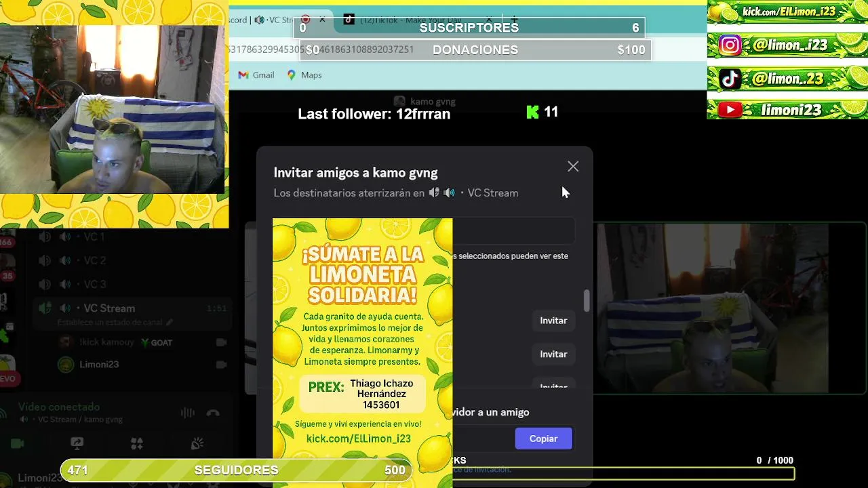The width and height of the screenshot is (868, 488).
Task: Click the browser address bar URL
Action: click(x=321, y=49)
